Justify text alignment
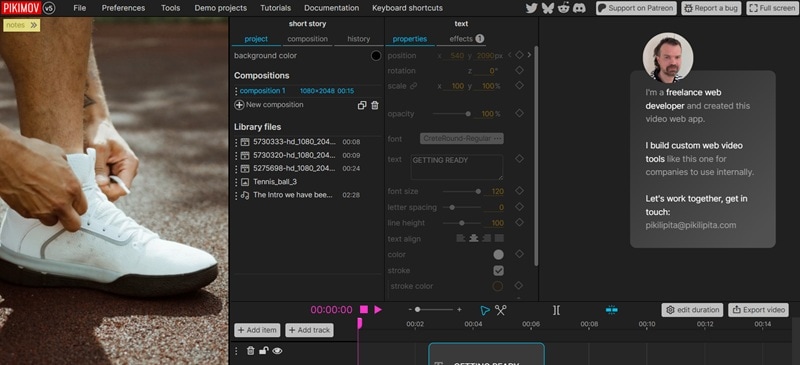 pyautogui.click(x=499, y=238)
